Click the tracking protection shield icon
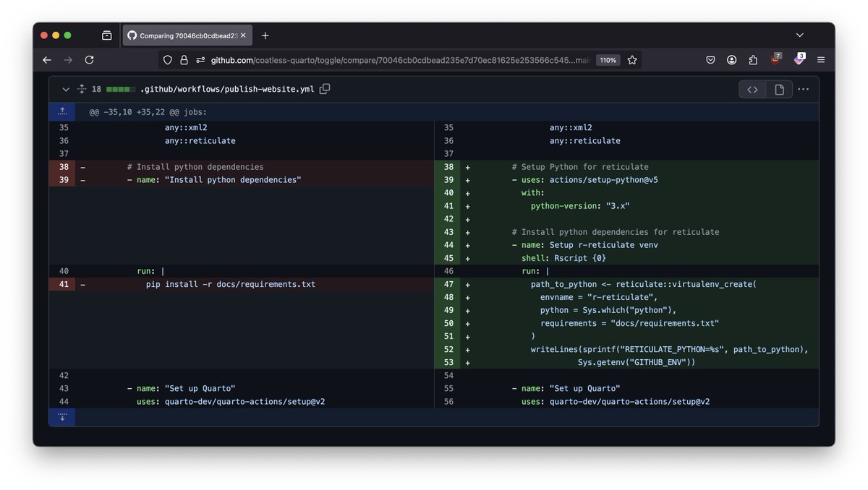 click(168, 60)
